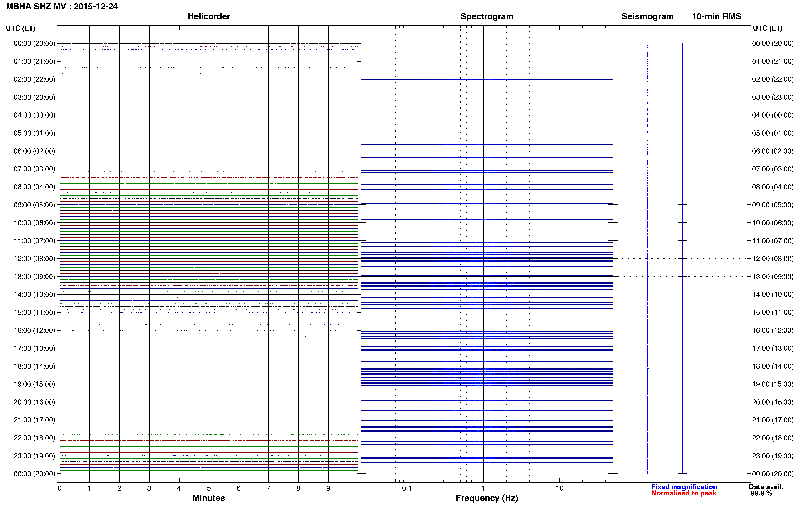Click the 10-min RMS heading
This screenshot has height=508, width=812.
point(717,16)
